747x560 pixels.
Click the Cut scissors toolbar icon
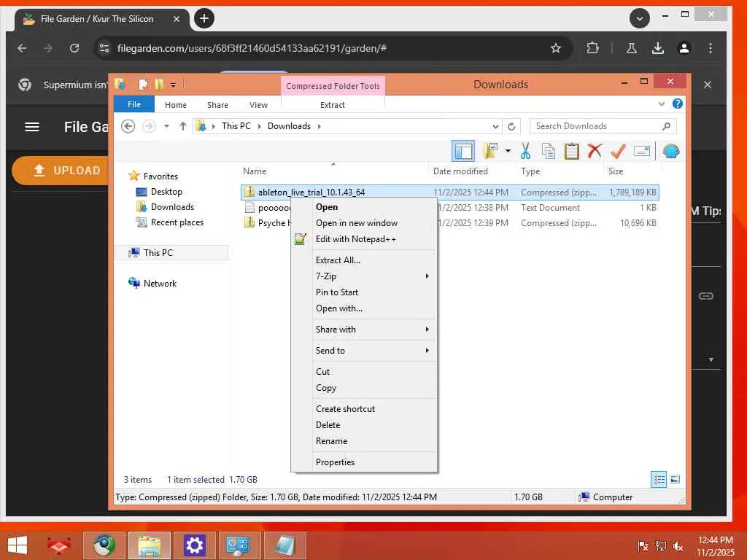coord(525,151)
